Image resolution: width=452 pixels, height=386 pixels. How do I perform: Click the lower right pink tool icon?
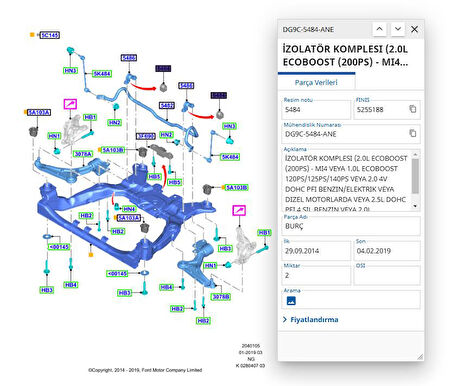tap(239, 210)
